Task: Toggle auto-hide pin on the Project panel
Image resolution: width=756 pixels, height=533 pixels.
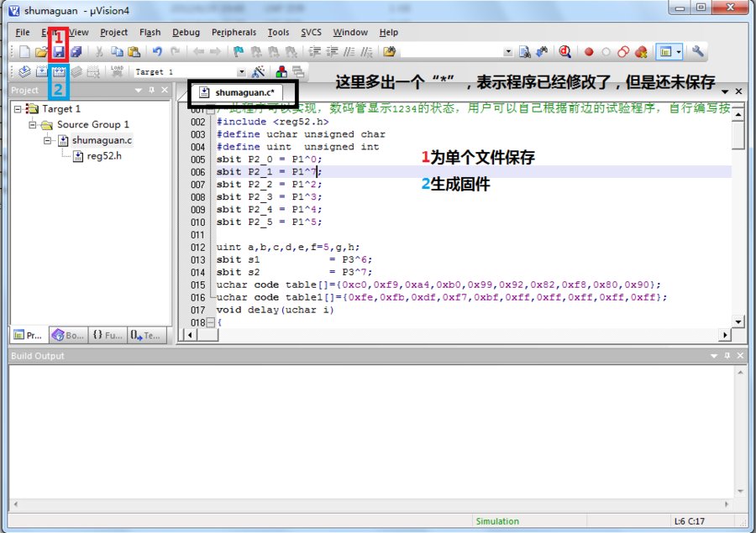Action: [151, 90]
